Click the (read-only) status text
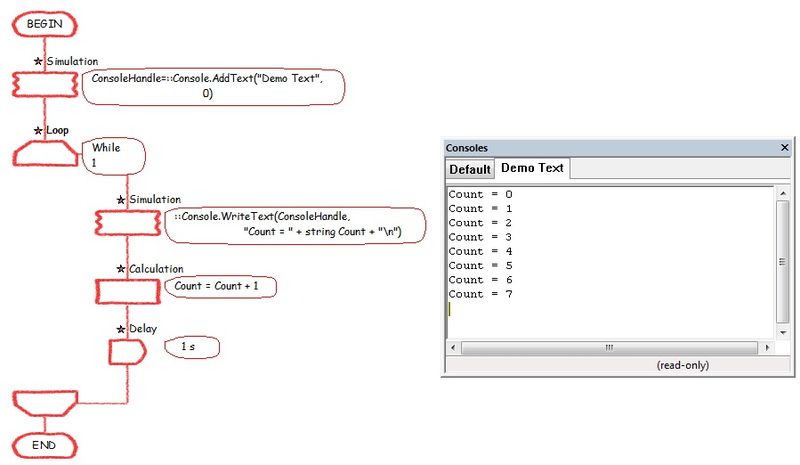Viewport: 800px width, 465px height. [683, 365]
